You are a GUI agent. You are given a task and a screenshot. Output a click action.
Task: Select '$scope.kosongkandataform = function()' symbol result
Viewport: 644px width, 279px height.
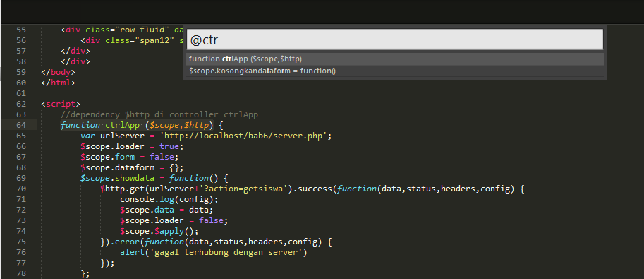click(x=395, y=71)
